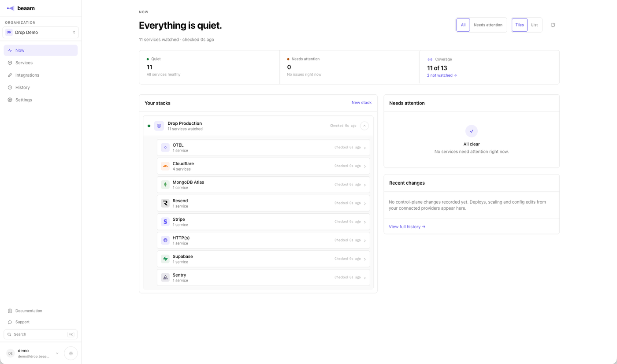Select the All filter
The height and width of the screenshot is (364, 617).
pos(463,25)
